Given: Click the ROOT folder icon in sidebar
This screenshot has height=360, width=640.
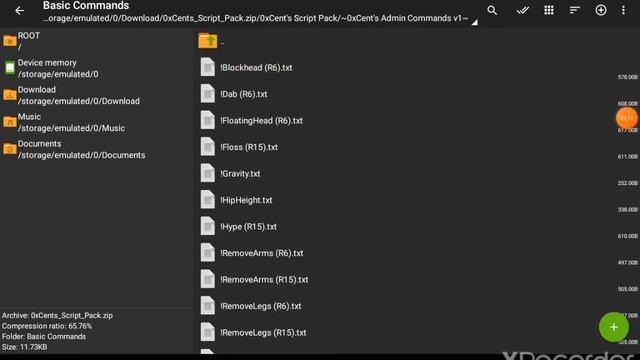Looking at the screenshot, I should pos(10,41).
